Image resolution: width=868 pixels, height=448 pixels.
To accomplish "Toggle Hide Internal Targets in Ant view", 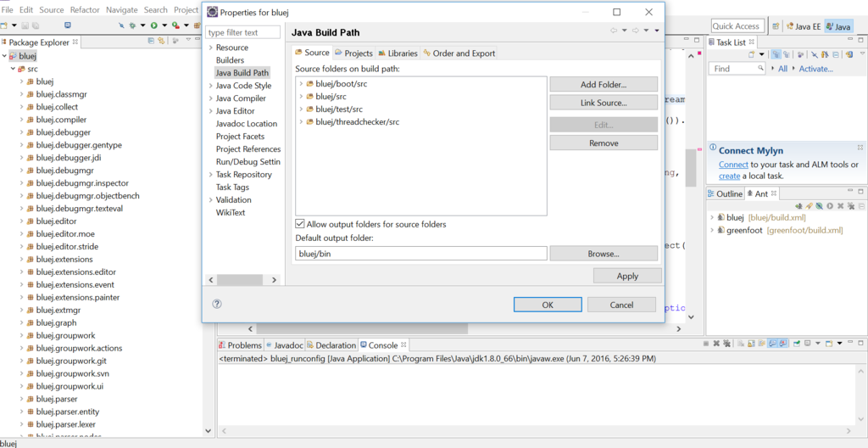I will point(820,206).
